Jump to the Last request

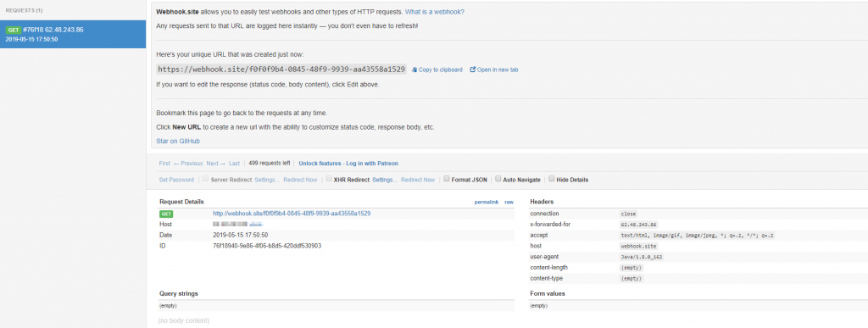click(234, 164)
